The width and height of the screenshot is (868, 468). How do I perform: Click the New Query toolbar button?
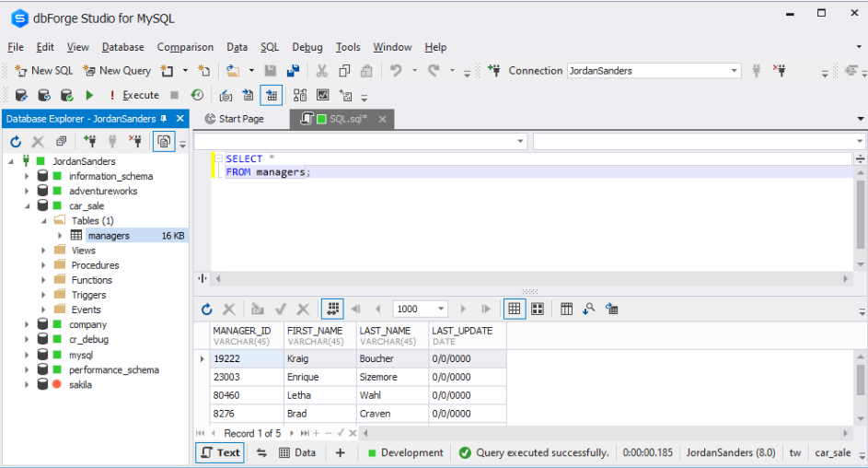click(x=117, y=71)
